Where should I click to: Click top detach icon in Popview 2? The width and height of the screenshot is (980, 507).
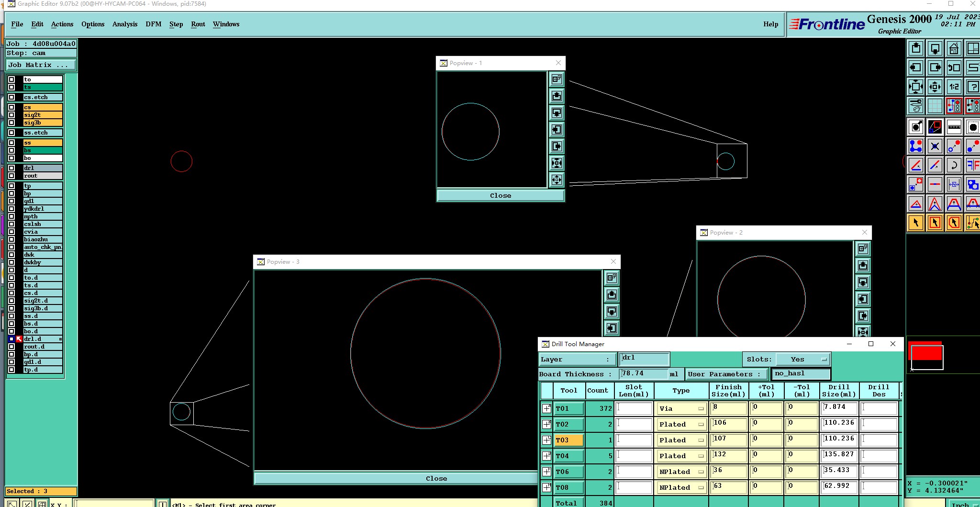click(x=863, y=249)
